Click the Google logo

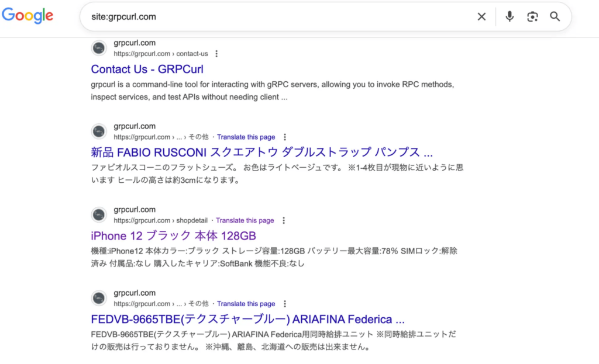[27, 16]
